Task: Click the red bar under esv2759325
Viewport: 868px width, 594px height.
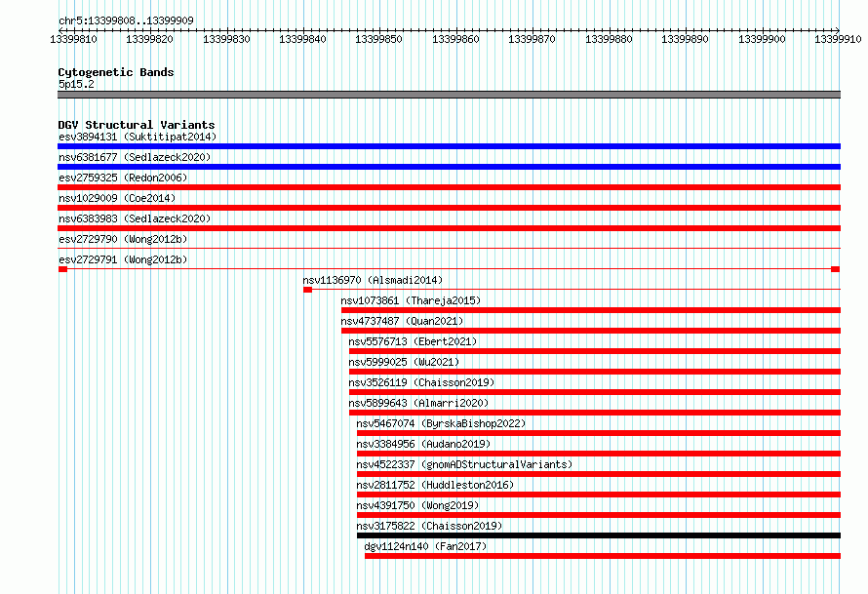Action: point(449,187)
